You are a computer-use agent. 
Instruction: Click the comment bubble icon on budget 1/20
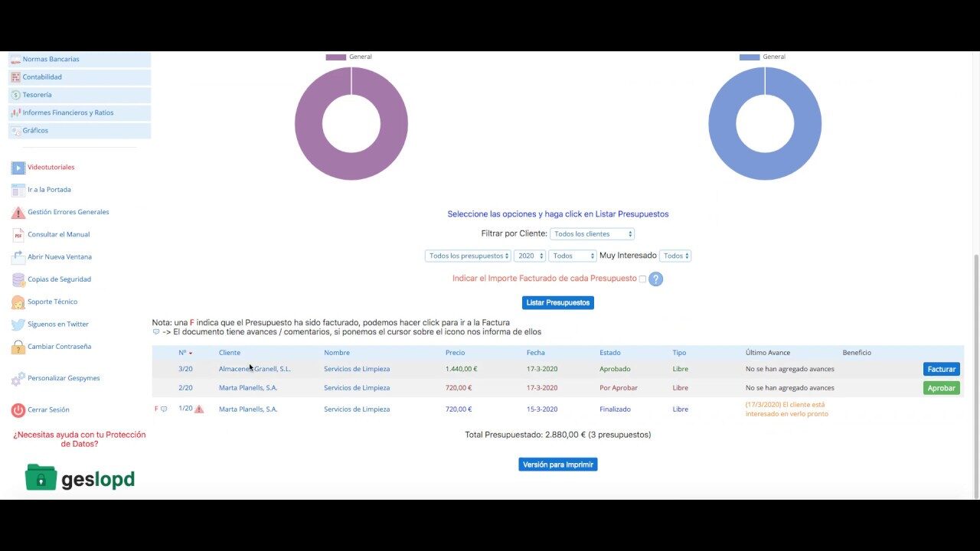coord(164,409)
